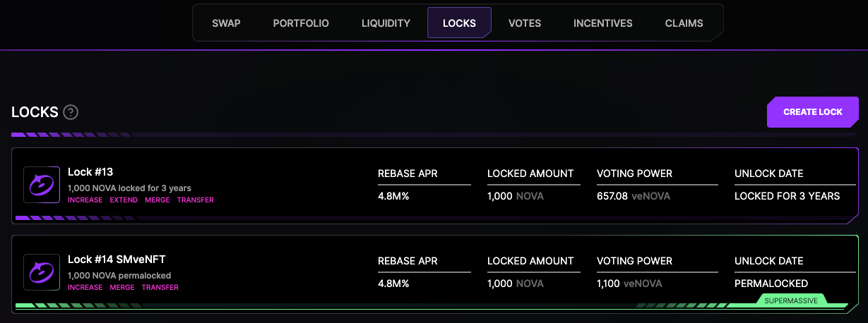Navigate to the Claims tab
The height and width of the screenshot is (323, 868).
(684, 23)
